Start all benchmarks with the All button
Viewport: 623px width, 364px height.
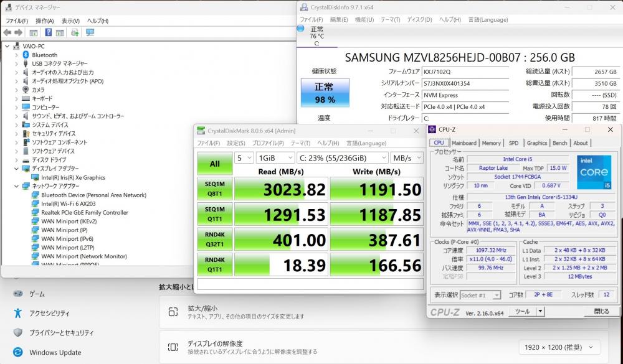point(215,164)
